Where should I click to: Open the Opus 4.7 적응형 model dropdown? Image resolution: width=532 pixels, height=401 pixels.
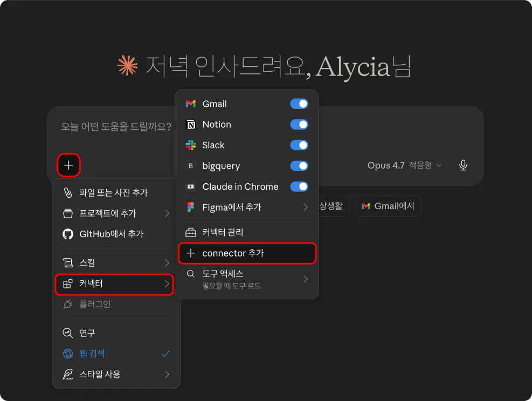point(404,165)
